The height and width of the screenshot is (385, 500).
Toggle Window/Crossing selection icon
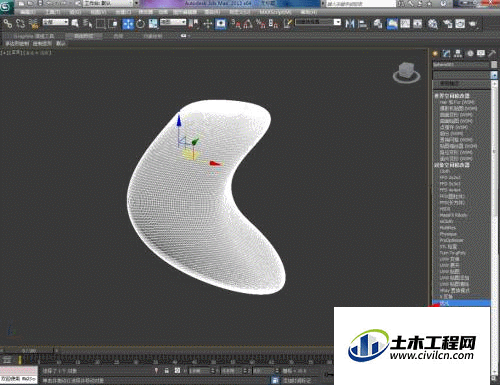pos(113,24)
